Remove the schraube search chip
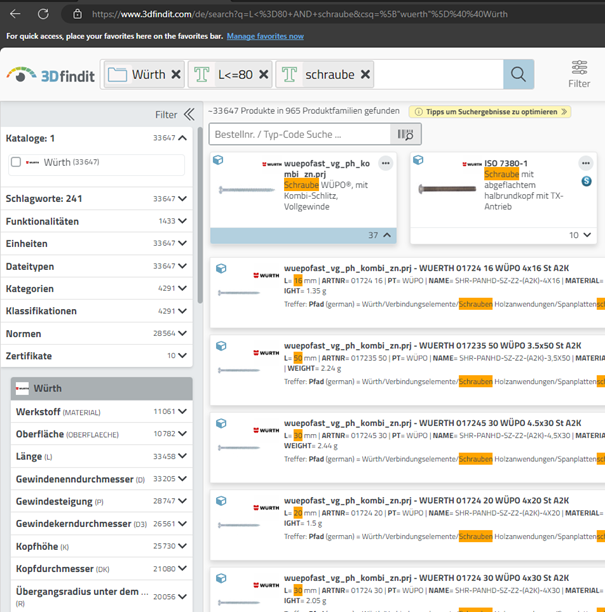This screenshot has width=605, height=612. (x=365, y=74)
